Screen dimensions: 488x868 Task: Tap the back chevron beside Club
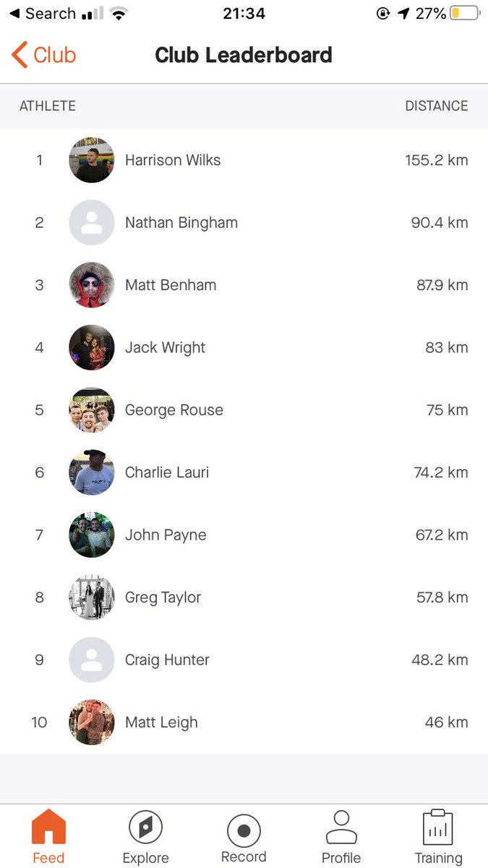[20, 55]
